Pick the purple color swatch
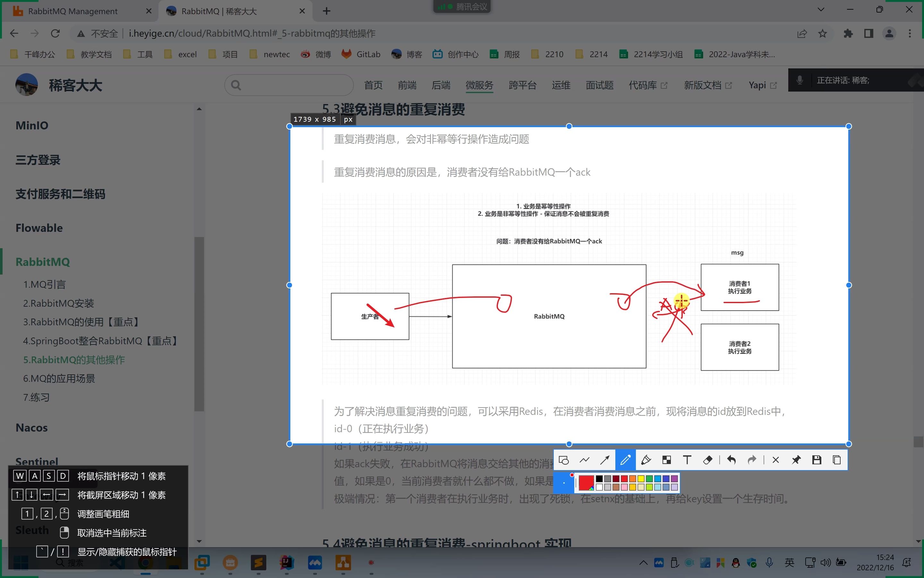 tap(674, 478)
